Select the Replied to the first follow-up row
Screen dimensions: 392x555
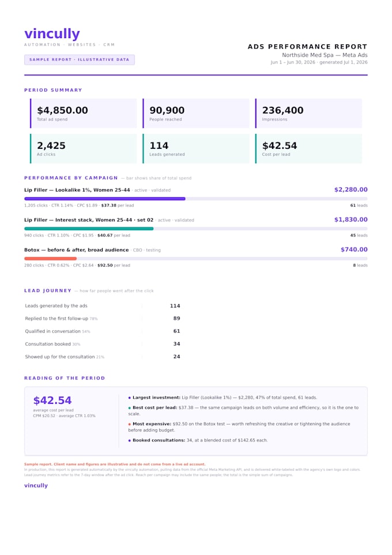click(x=103, y=318)
